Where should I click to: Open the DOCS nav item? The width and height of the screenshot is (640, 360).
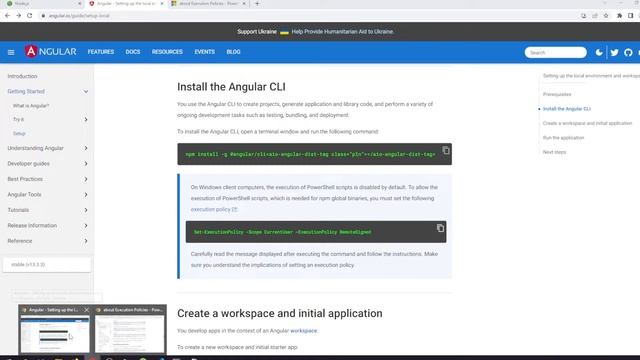tap(133, 52)
